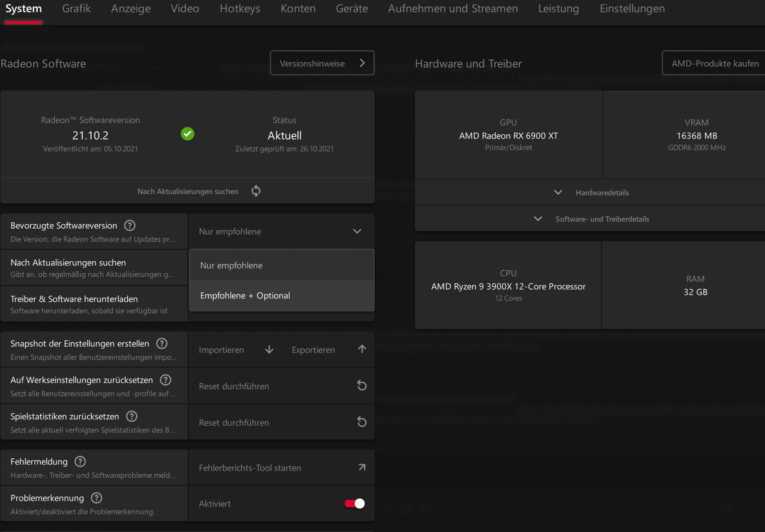Choose Empfohlene + Optional option
This screenshot has height=532, width=765.
point(282,296)
